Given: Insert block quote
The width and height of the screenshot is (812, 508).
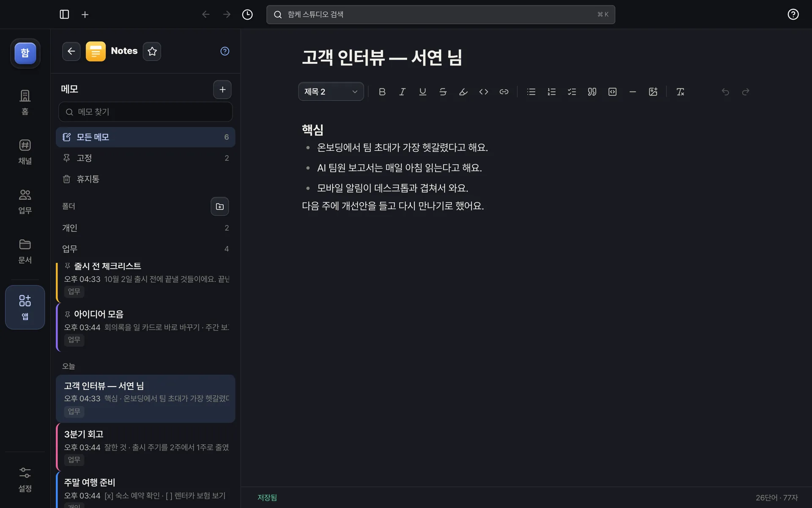Looking at the screenshot, I should tap(592, 91).
